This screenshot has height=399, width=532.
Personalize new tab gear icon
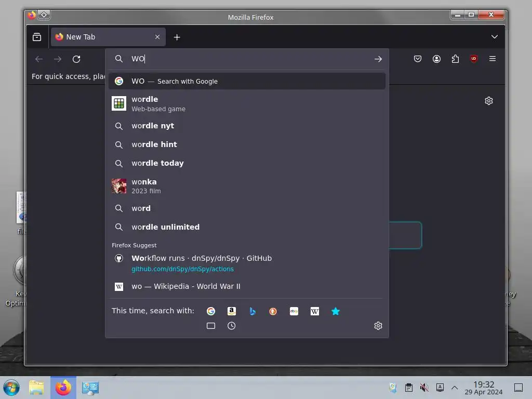coord(488,101)
